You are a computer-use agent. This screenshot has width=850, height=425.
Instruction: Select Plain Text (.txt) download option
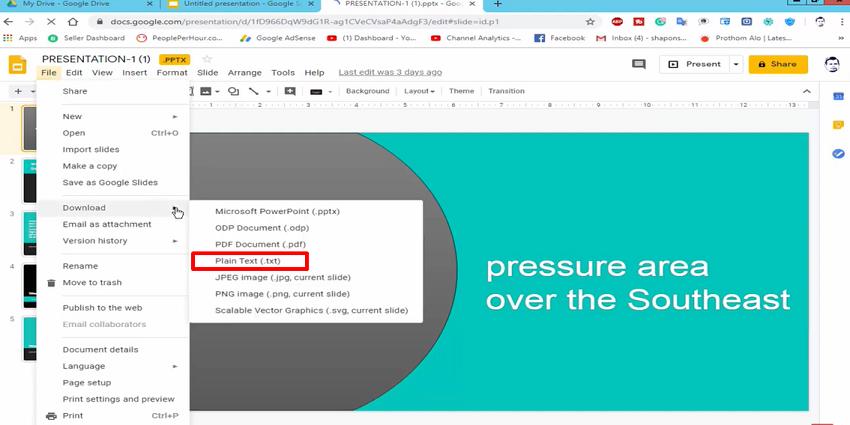tap(250, 261)
